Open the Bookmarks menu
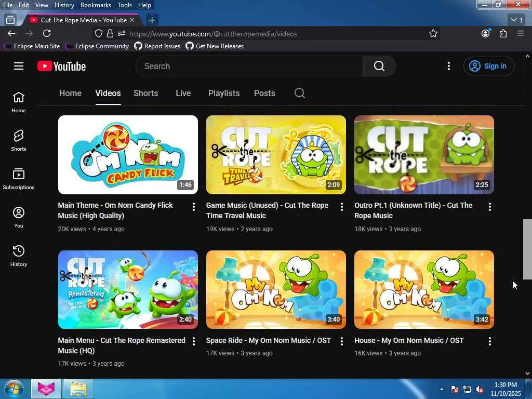The width and height of the screenshot is (532, 399). 96,5
